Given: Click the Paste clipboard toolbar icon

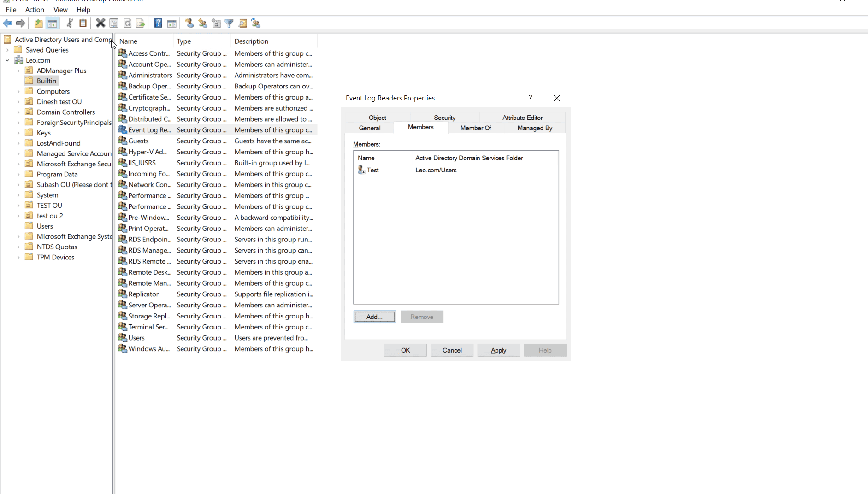Looking at the screenshot, I should click(83, 23).
